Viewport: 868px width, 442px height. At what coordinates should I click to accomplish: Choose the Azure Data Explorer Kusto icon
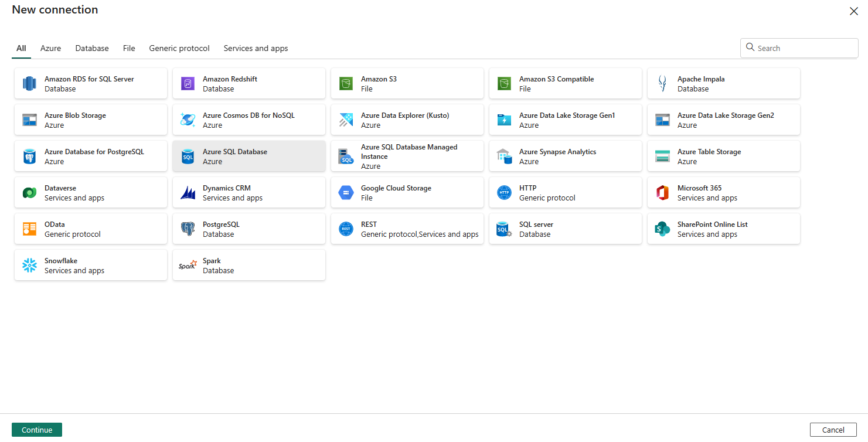346,120
